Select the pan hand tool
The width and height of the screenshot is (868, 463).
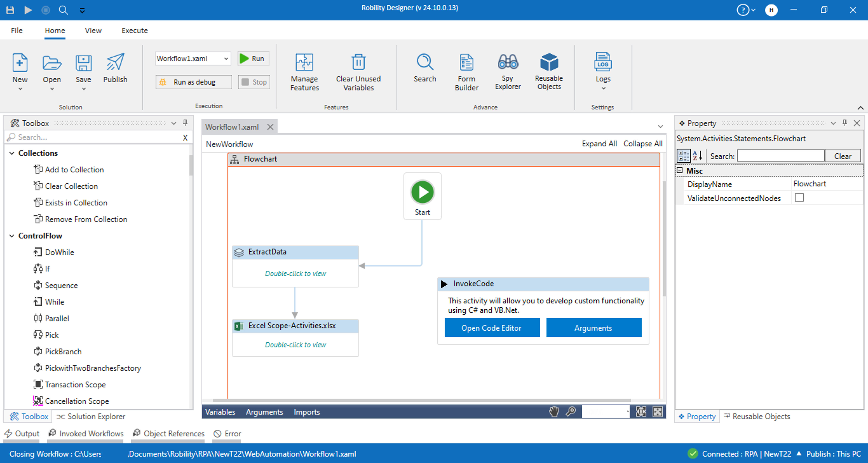point(554,411)
